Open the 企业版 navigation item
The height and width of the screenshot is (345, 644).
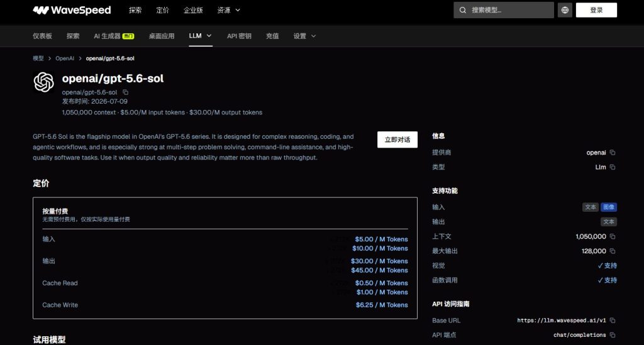(193, 10)
